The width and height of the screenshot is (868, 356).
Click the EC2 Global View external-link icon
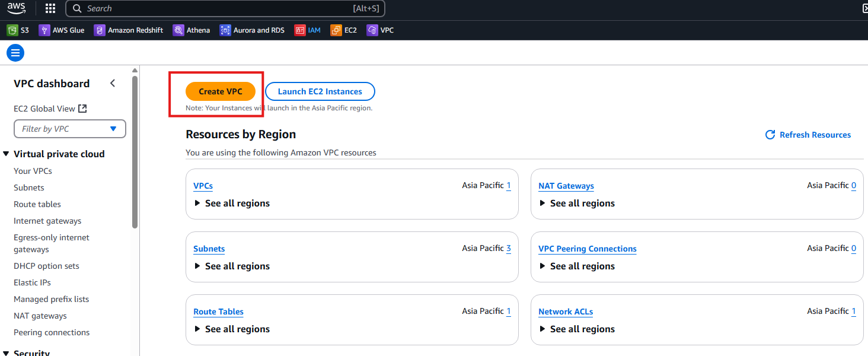click(x=82, y=109)
